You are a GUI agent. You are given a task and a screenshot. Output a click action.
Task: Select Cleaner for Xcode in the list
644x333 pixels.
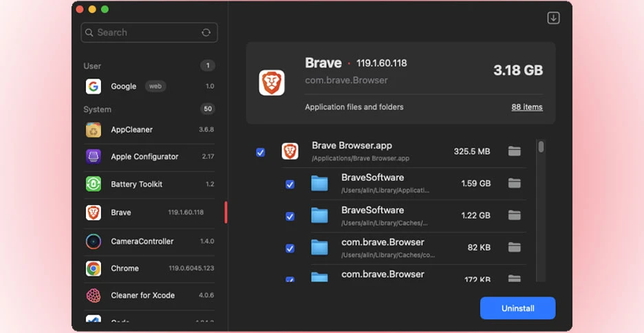point(149,295)
